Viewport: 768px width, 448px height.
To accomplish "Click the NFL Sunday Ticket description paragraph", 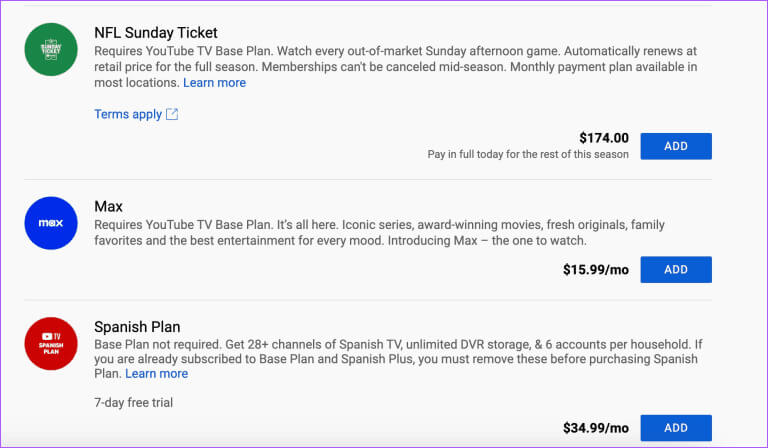I will 396,67.
